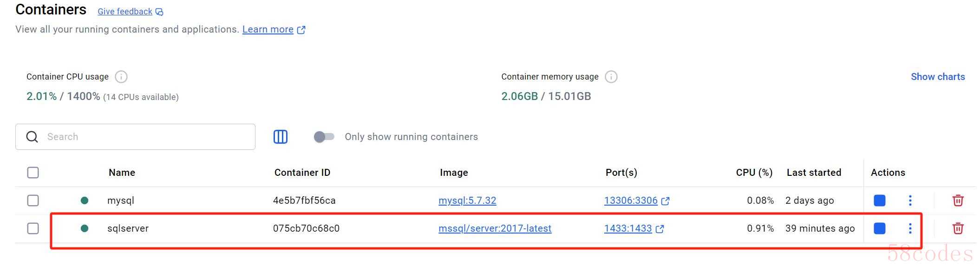Tick the mysql container checkbox
Screen dimensions: 980x267
coord(33,200)
